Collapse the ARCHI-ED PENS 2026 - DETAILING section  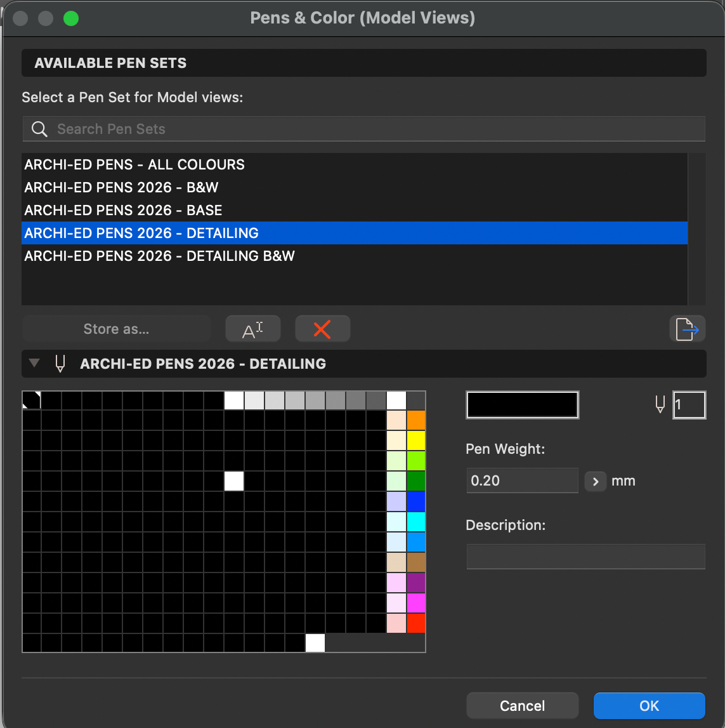(35, 364)
